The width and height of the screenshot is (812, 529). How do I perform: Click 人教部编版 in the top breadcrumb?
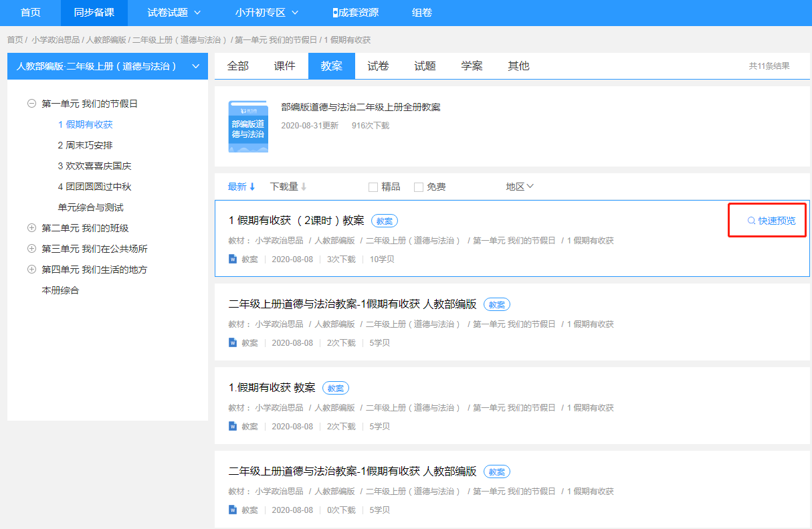(x=106, y=40)
